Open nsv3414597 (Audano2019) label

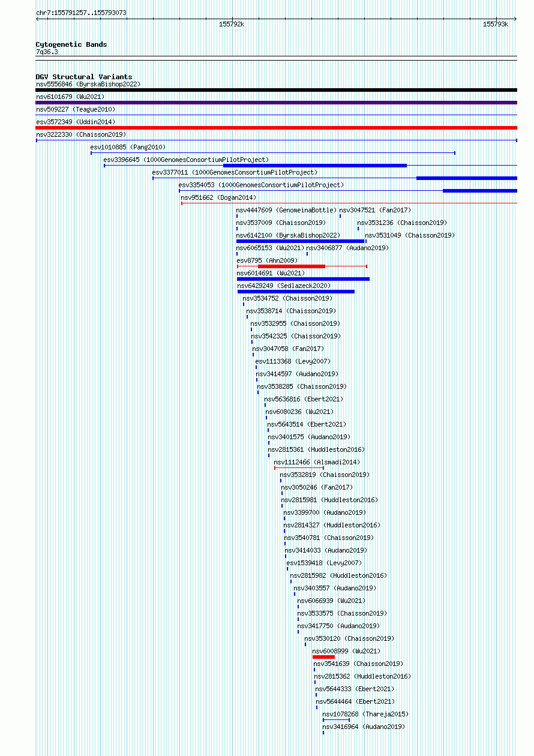297,374
